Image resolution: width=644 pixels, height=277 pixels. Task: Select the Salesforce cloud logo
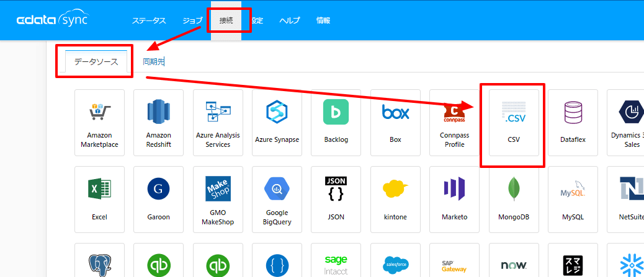pyautogui.click(x=395, y=265)
